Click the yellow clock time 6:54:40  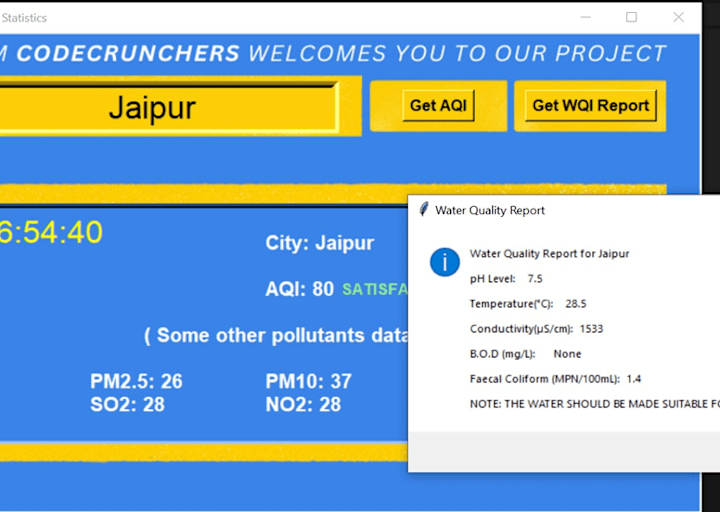[51, 232]
